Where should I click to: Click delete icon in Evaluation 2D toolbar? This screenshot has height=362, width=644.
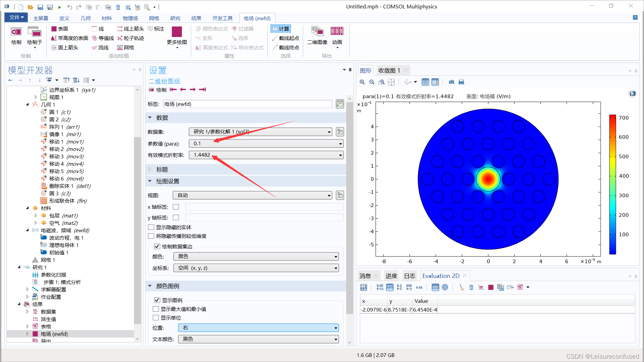click(x=471, y=287)
